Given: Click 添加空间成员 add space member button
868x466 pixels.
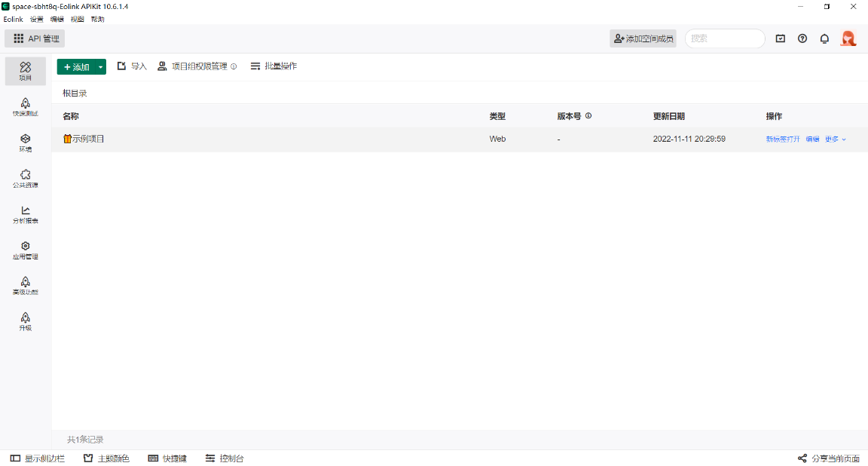Looking at the screenshot, I should (x=643, y=38).
